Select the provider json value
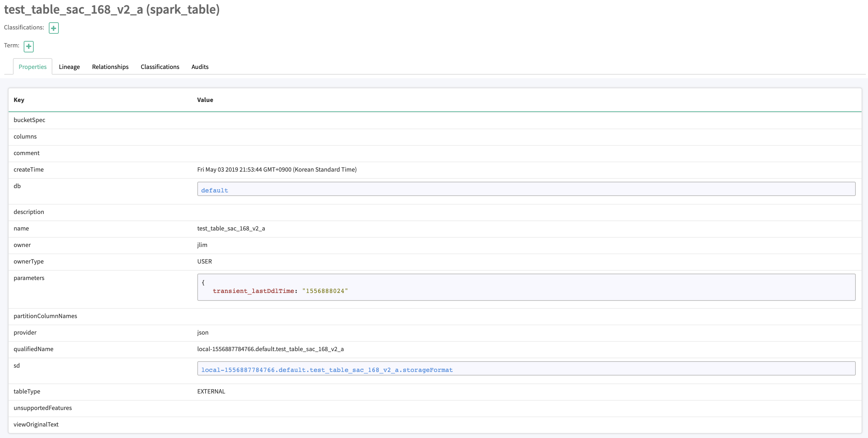This screenshot has width=868, height=438. click(203, 332)
